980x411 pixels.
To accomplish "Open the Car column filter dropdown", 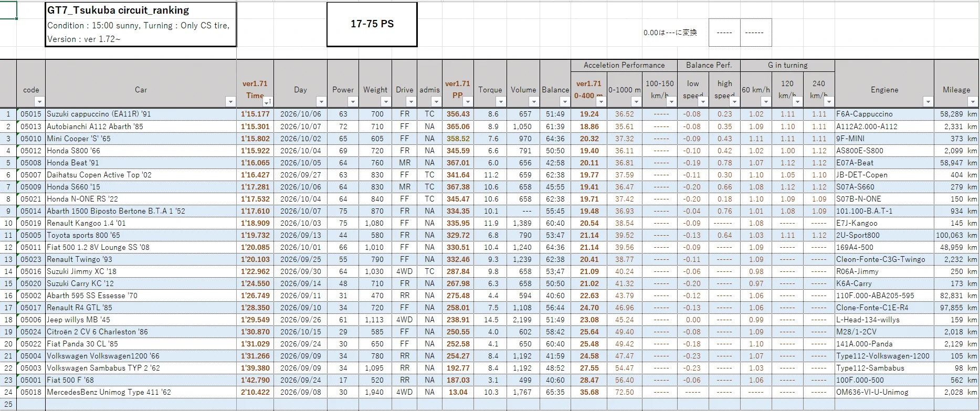I will 230,101.
